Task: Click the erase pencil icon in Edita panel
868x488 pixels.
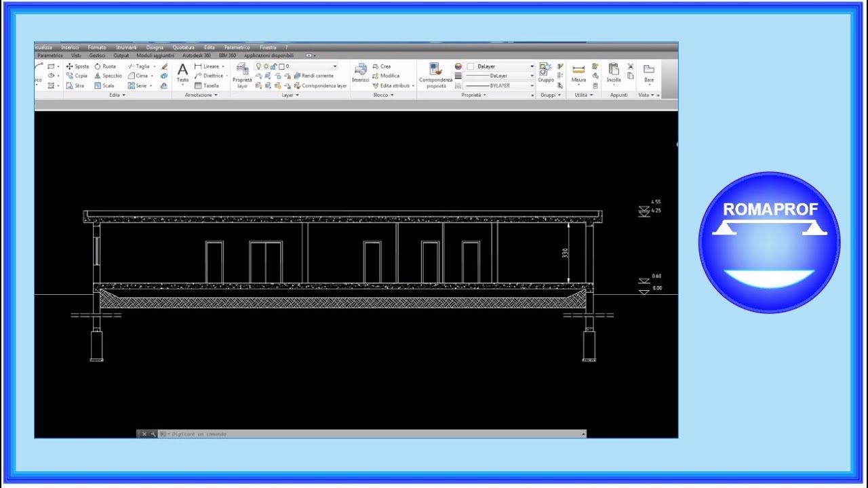Action: (164, 66)
